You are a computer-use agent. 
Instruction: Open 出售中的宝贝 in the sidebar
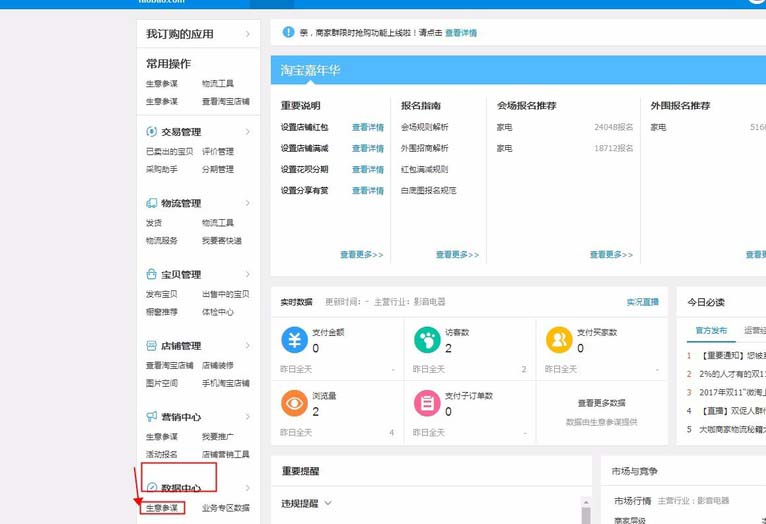point(226,294)
